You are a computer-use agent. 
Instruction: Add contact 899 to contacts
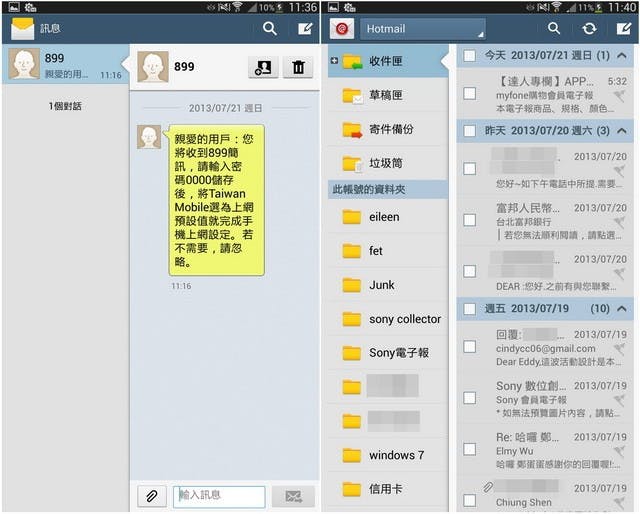[x=263, y=67]
